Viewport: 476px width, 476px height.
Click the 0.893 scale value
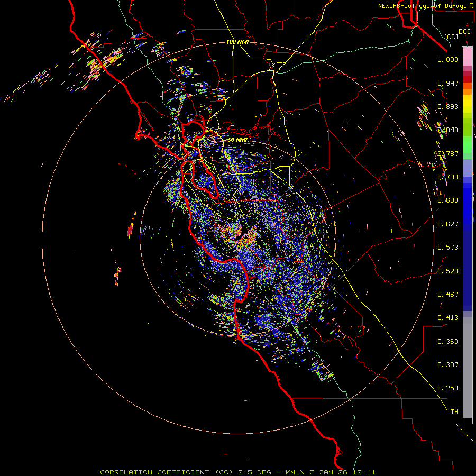448,106
